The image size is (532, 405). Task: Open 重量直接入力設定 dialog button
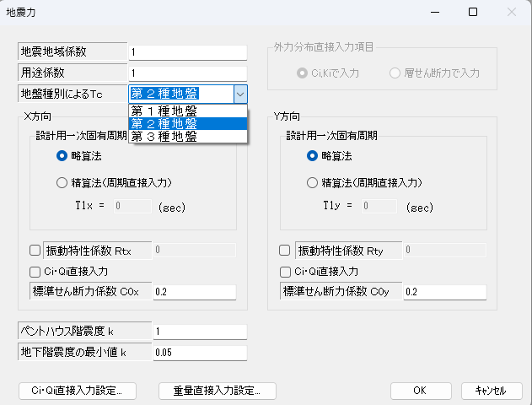[218, 391]
